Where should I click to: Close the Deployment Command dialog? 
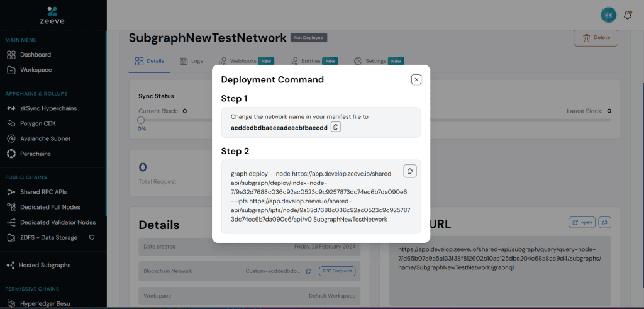coord(416,79)
